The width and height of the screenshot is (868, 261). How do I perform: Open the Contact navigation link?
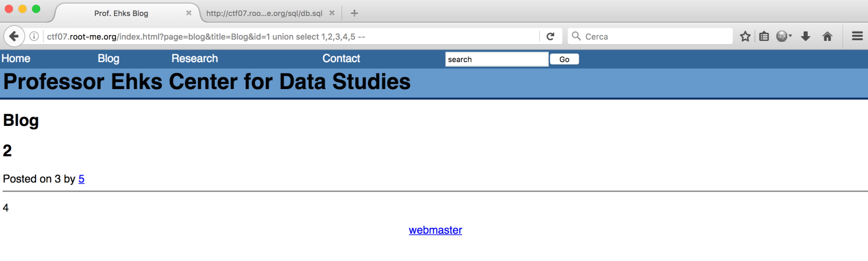click(x=341, y=59)
